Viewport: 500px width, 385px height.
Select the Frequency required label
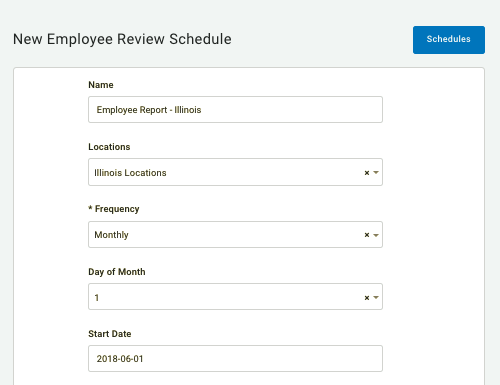[x=114, y=209]
